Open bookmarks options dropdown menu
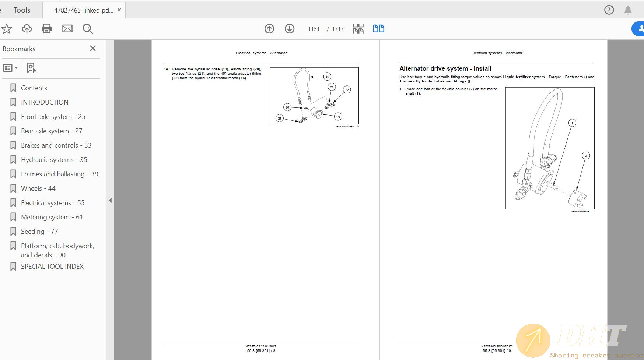 tap(10, 68)
